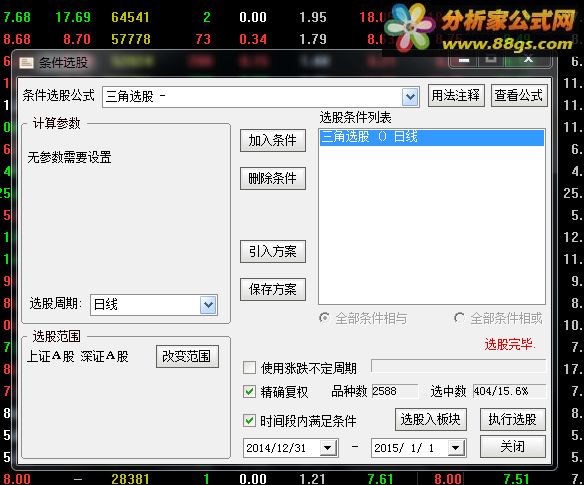Open the start date 2014/12/31 dropdown arrow
This screenshot has width=584, height=485.
pyautogui.click(x=328, y=448)
